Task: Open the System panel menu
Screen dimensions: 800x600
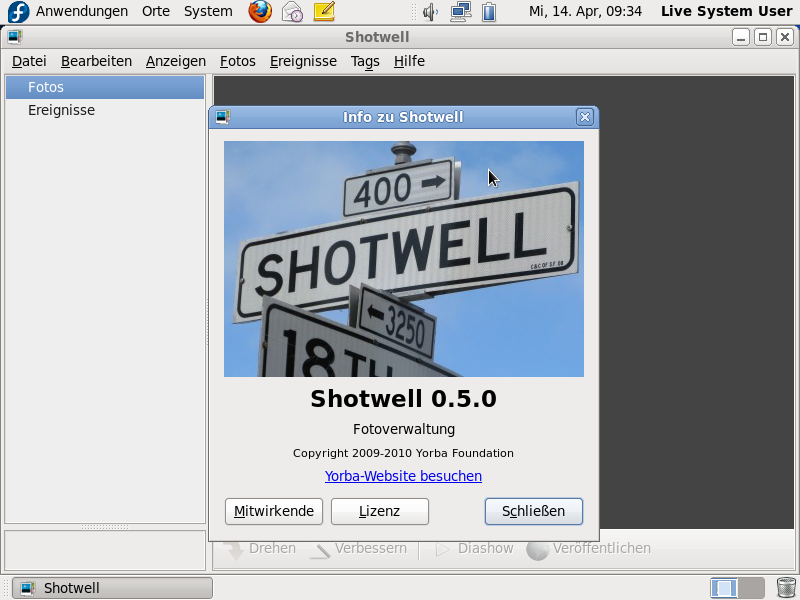Action: [x=208, y=11]
